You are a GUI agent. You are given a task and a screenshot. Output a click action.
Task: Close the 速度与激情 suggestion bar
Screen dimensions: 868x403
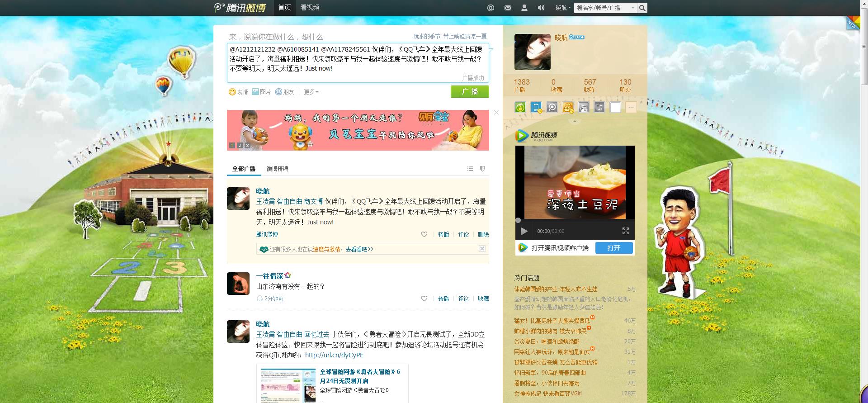coord(482,249)
